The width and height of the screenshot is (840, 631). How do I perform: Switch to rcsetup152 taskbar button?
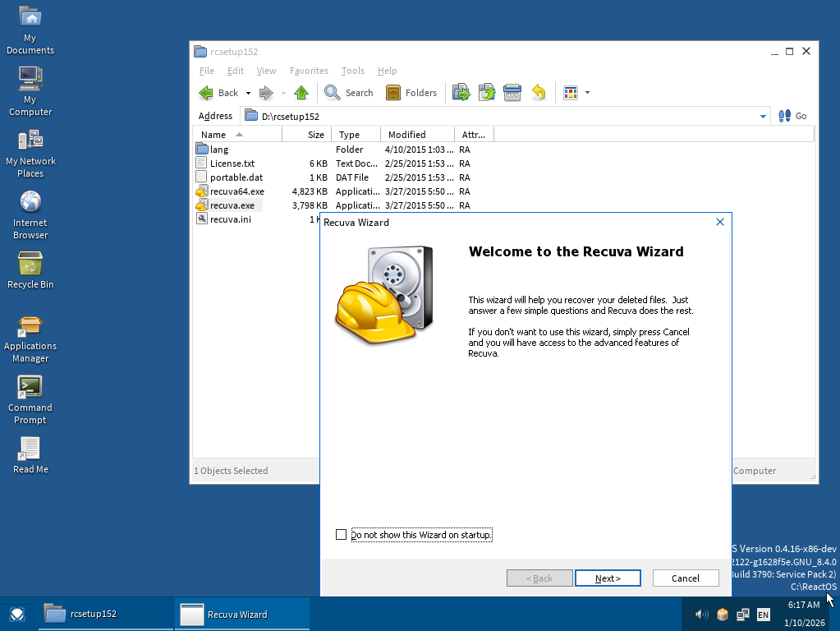tap(107, 614)
